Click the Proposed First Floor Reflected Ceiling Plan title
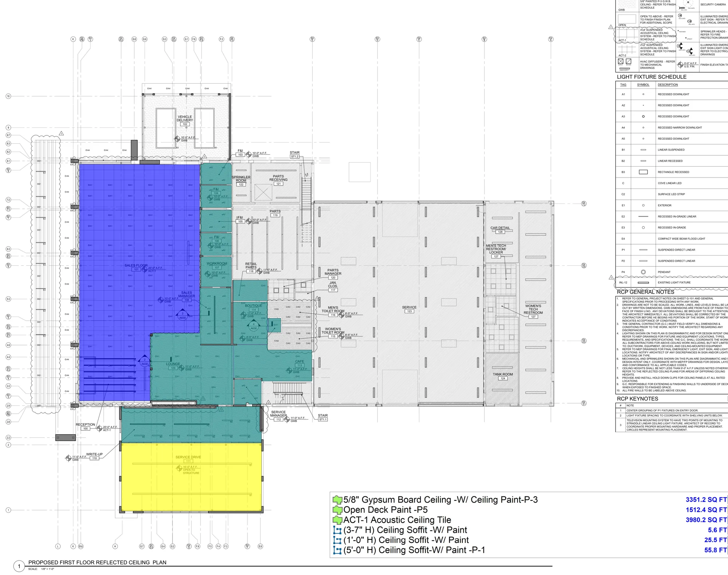 (x=97, y=562)
